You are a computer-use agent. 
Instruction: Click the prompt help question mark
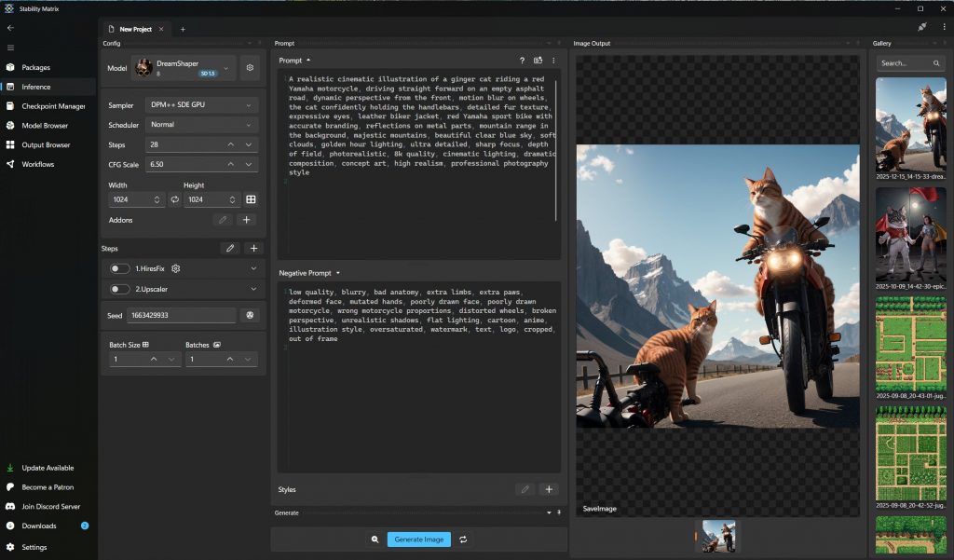(x=522, y=61)
